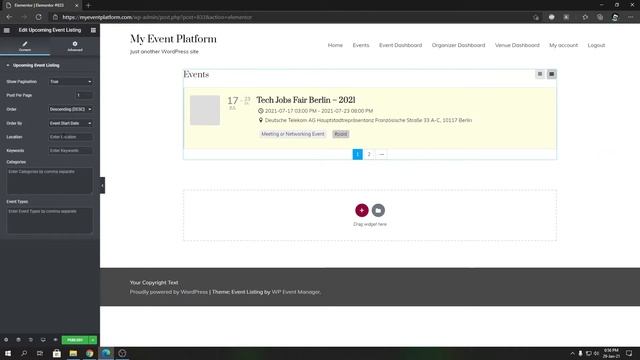Open Windows taskbar search

24,353
